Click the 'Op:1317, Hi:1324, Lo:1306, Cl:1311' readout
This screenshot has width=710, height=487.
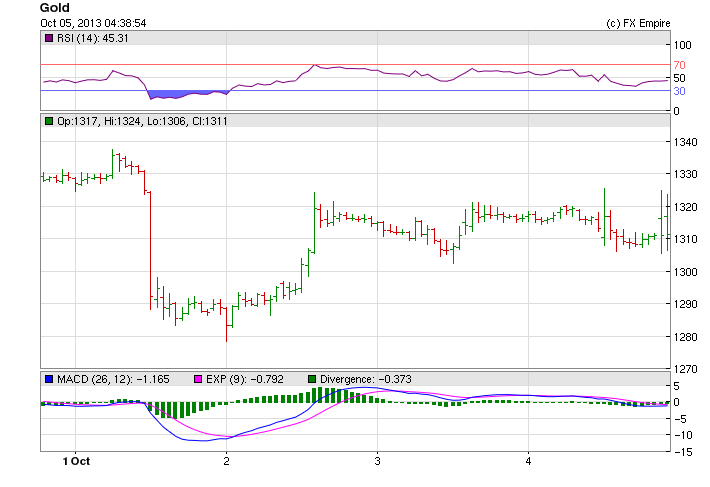click(142, 121)
